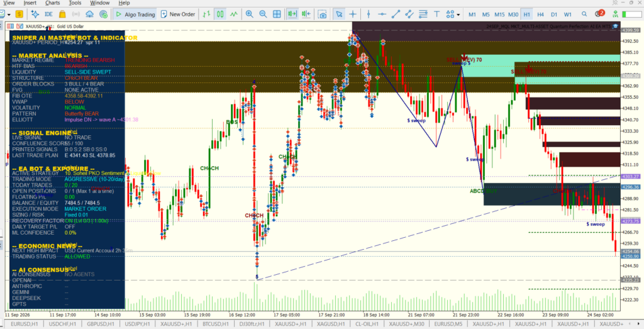This screenshot has height=329, width=644.
Task: Select the trendline drawing tool
Action: (396, 14)
